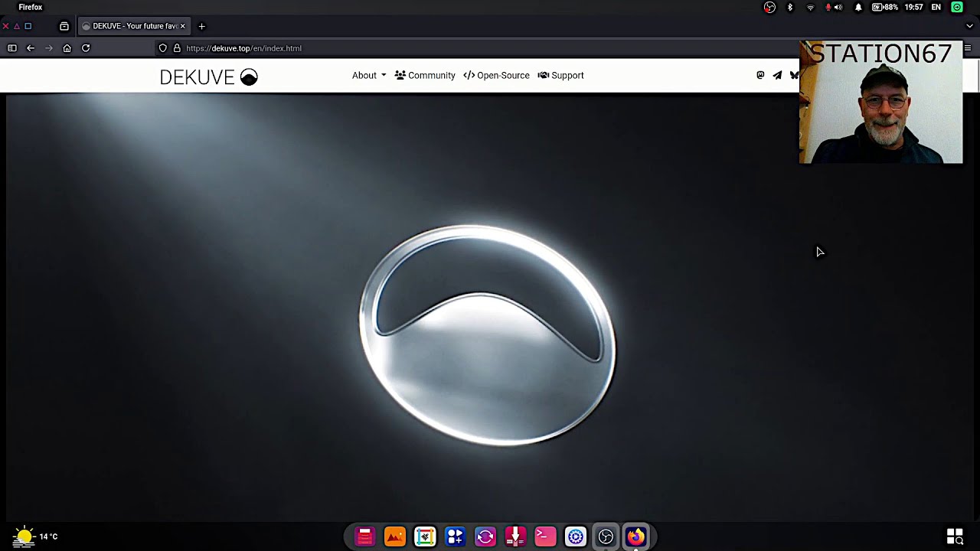The height and width of the screenshot is (551, 980).
Task: Expand the list all tabs chevron
Action: click(x=969, y=26)
